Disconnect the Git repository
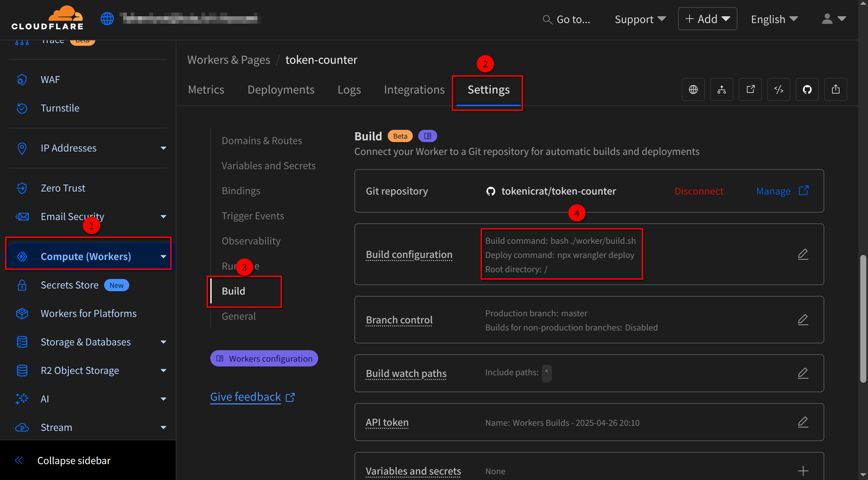868x480 pixels. (x=699, y=191)
